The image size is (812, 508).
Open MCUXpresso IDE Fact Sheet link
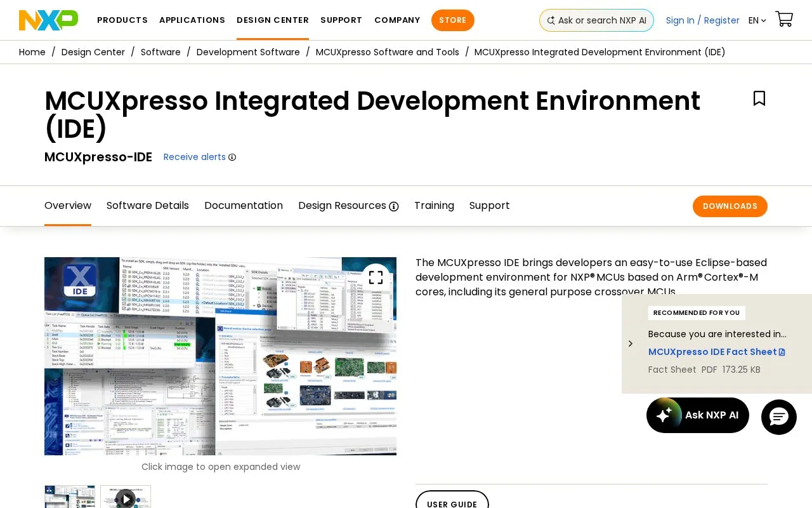[716, 352]
